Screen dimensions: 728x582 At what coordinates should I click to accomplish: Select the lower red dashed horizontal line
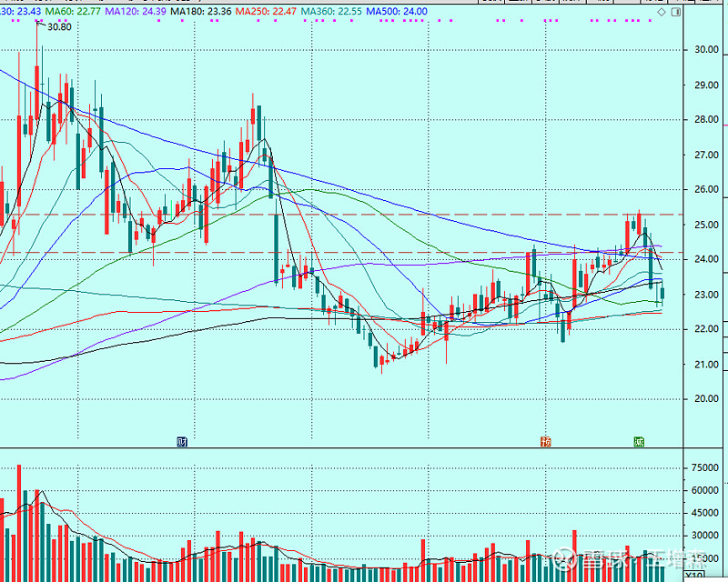point(342,253)
